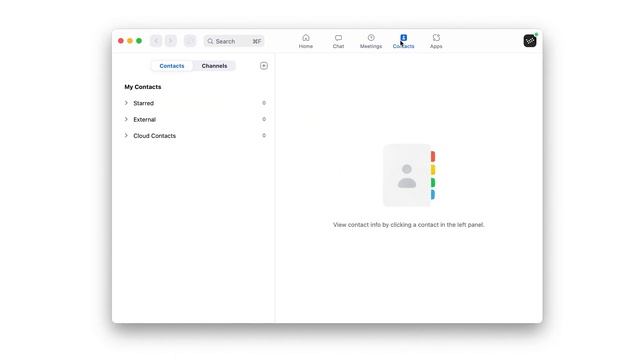
Task: Open the Contacts tab in top bar
Action: coord(403,41)
